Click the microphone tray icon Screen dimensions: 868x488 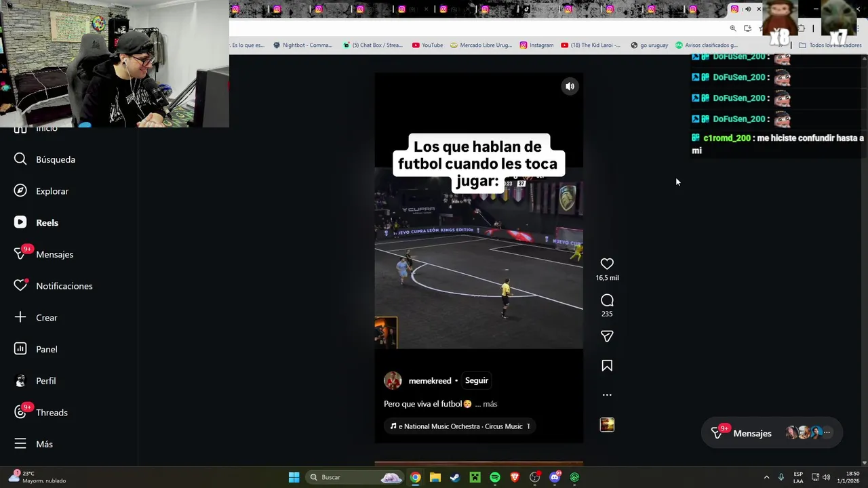[x=781, y=477]
